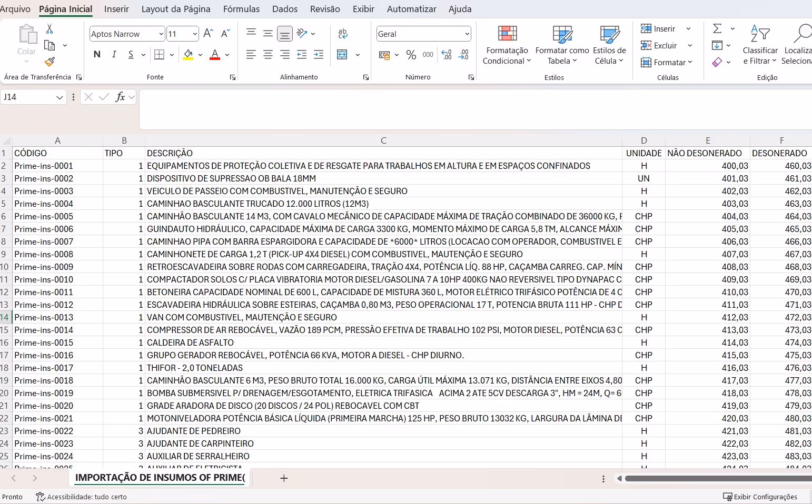
Task: Click the Cut scissors icon
Action: [x=49, y=29]
